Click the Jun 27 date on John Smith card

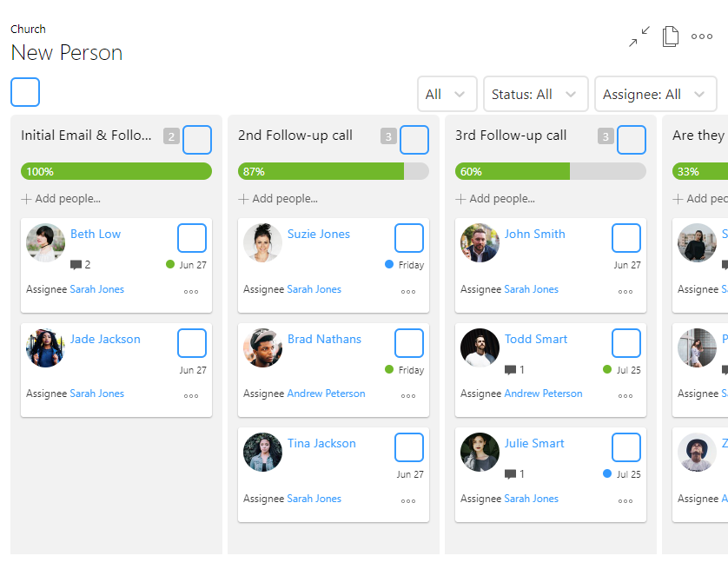[626, 265]
